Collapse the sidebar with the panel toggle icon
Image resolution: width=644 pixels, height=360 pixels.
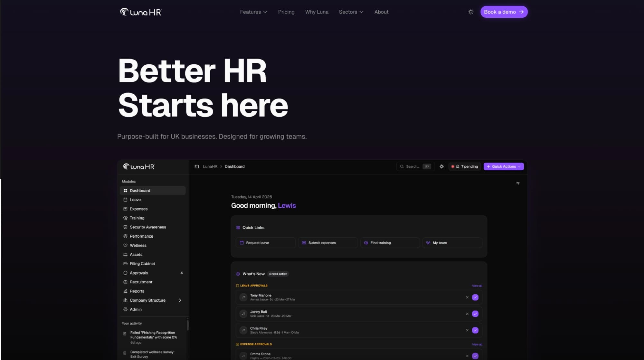[x=196, y=166]
